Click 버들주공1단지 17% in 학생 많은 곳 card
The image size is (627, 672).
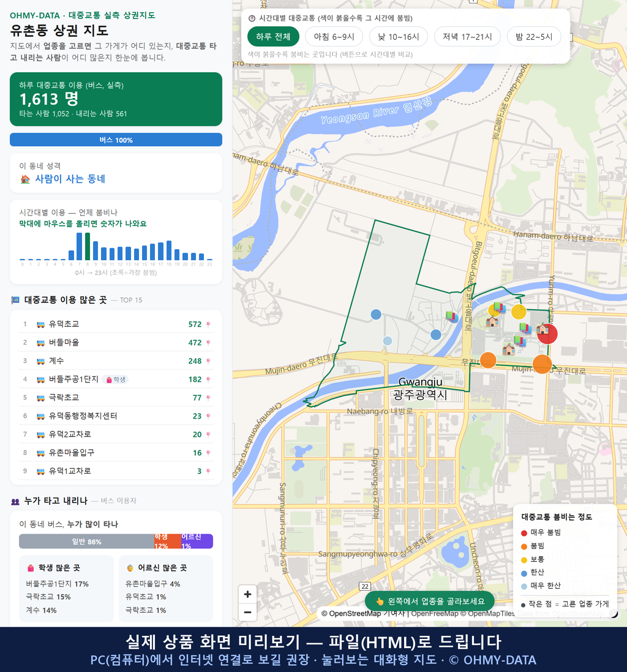click(57, 584)
